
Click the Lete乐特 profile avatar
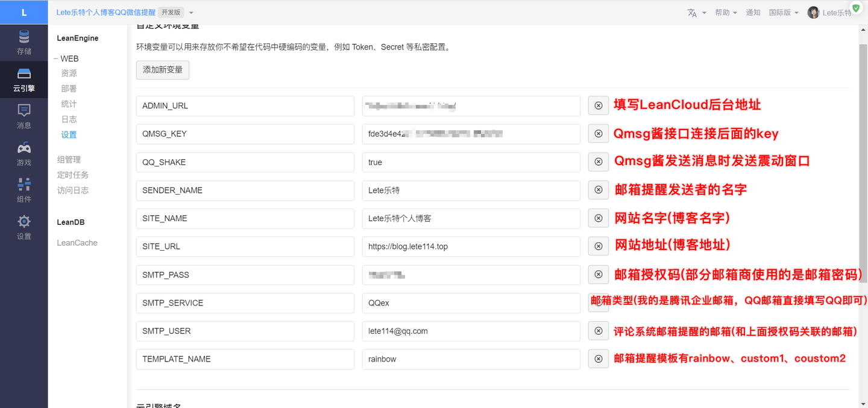click(813, 12)
